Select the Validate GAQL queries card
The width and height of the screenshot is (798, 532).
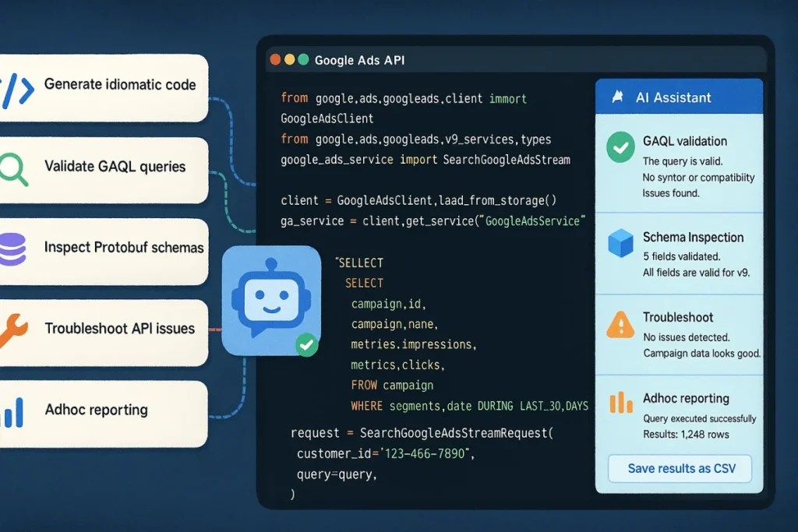pyautogui.click(x=104, y=171)
